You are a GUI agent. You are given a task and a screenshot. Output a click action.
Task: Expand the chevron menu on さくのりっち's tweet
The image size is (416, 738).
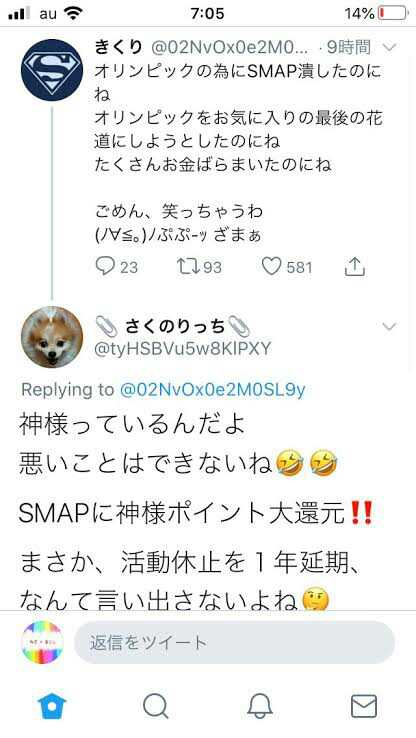[389, 326]
